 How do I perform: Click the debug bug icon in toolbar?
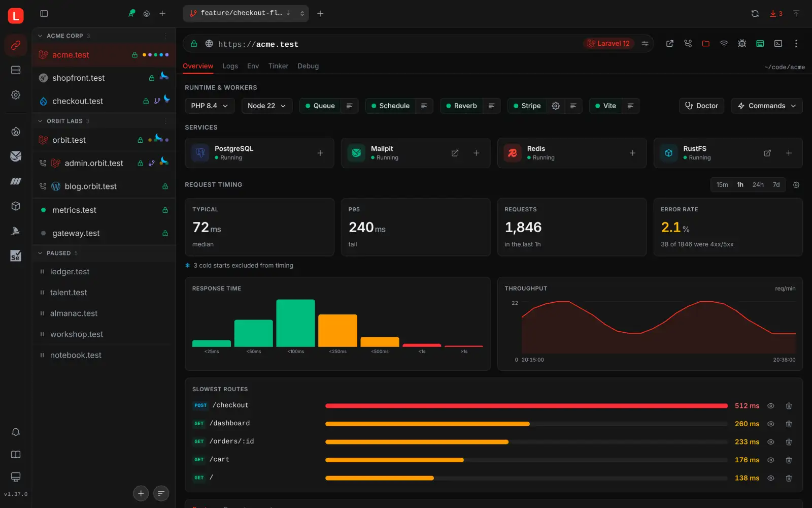point(742,44)
